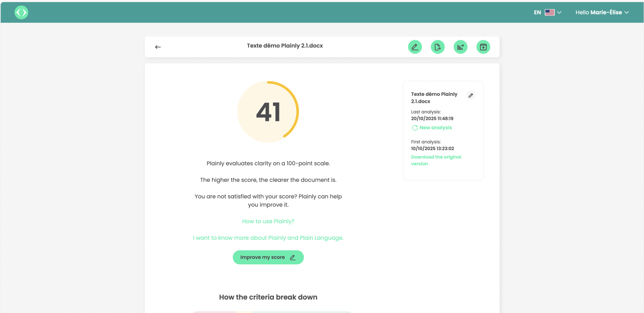Click the How the criteria break down heading

click(x=268, y=297)
